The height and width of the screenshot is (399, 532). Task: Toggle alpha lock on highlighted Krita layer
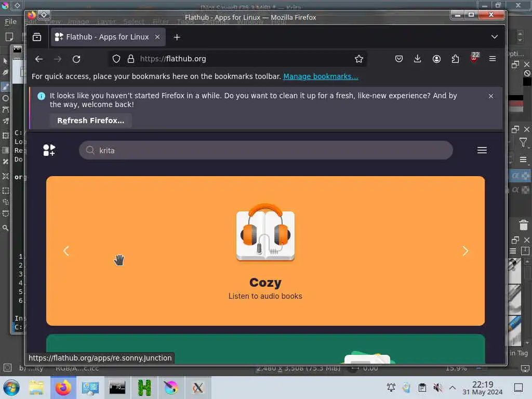pos(516,176)
